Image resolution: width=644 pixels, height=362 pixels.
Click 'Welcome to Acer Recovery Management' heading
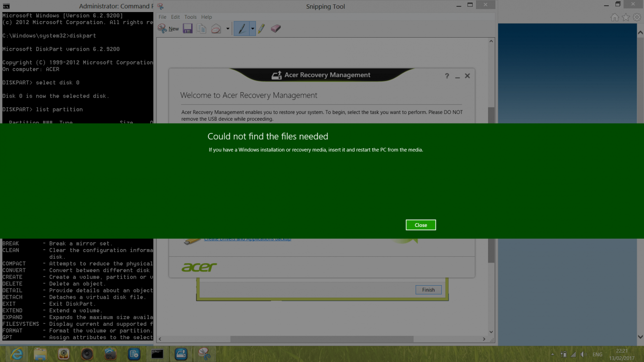tap(249, 95)
